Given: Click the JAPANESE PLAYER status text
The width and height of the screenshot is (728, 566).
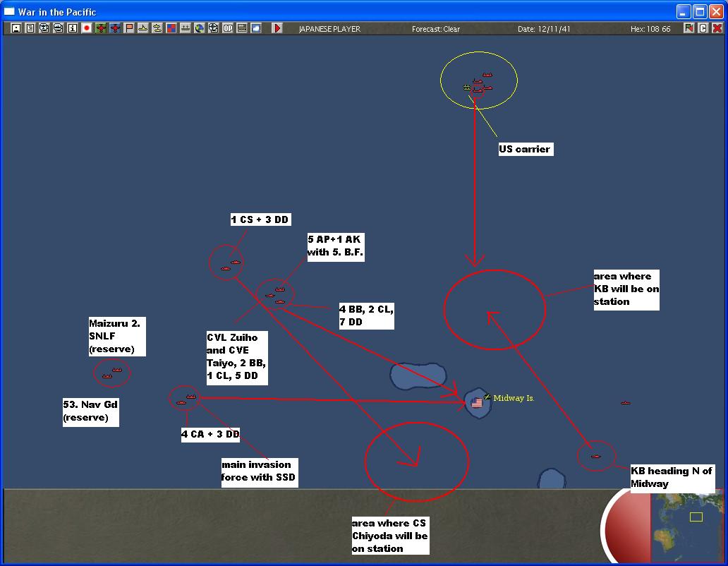Looking at the screenshot, I should pos(329,29).
